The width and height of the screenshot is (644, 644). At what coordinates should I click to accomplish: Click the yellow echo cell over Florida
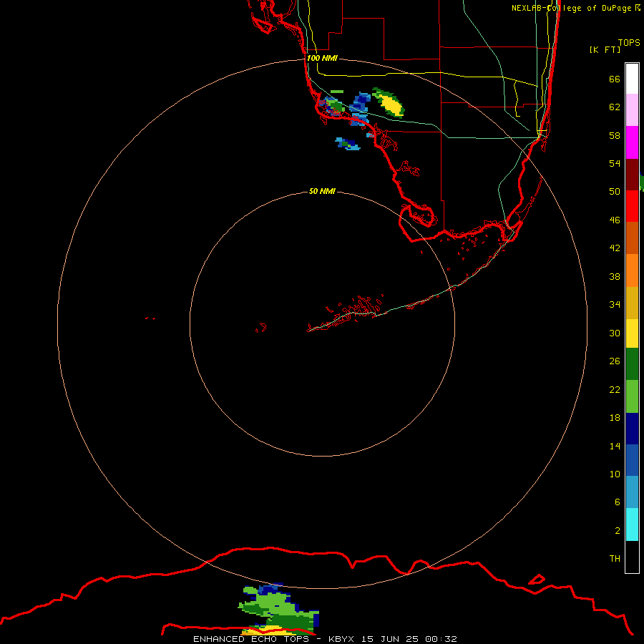(x=389, y=102)
